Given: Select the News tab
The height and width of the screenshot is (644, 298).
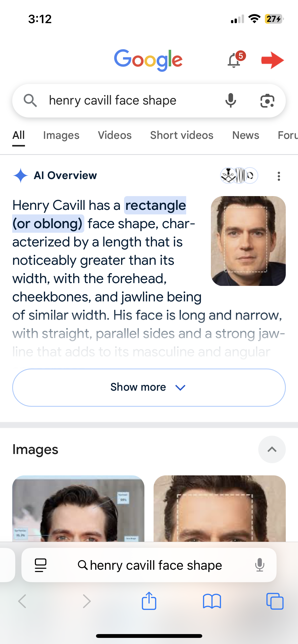Looking at the screenshot, I should [246, 135].
